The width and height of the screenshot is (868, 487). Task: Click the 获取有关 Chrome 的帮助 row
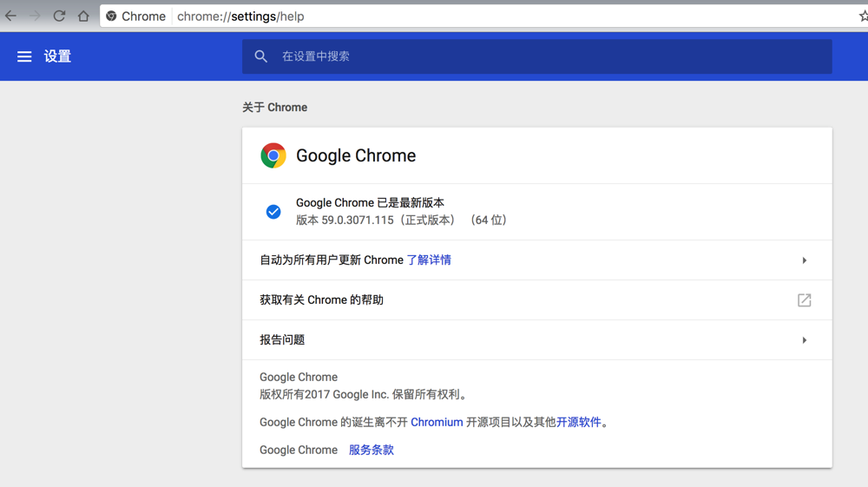[x=537, y=300]
